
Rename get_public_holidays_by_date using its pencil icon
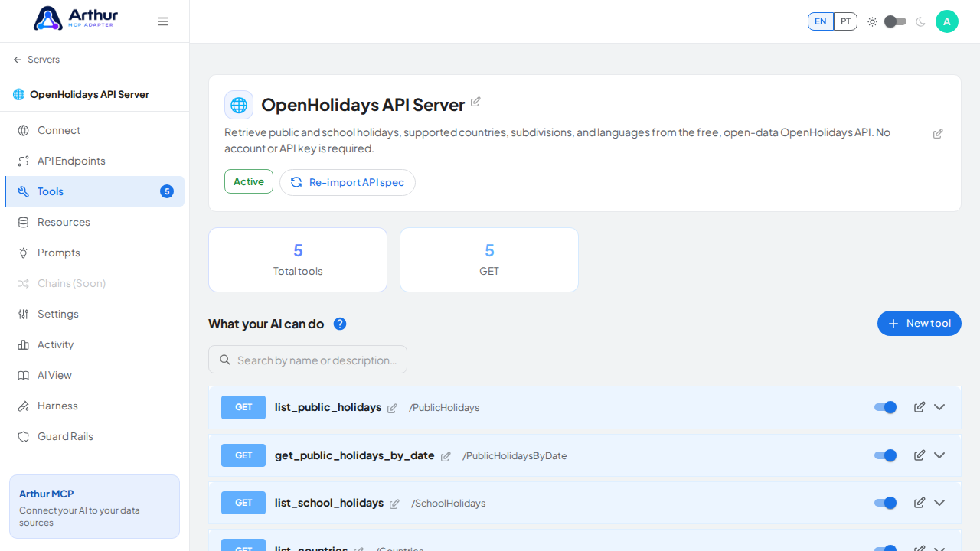point(446,457)
